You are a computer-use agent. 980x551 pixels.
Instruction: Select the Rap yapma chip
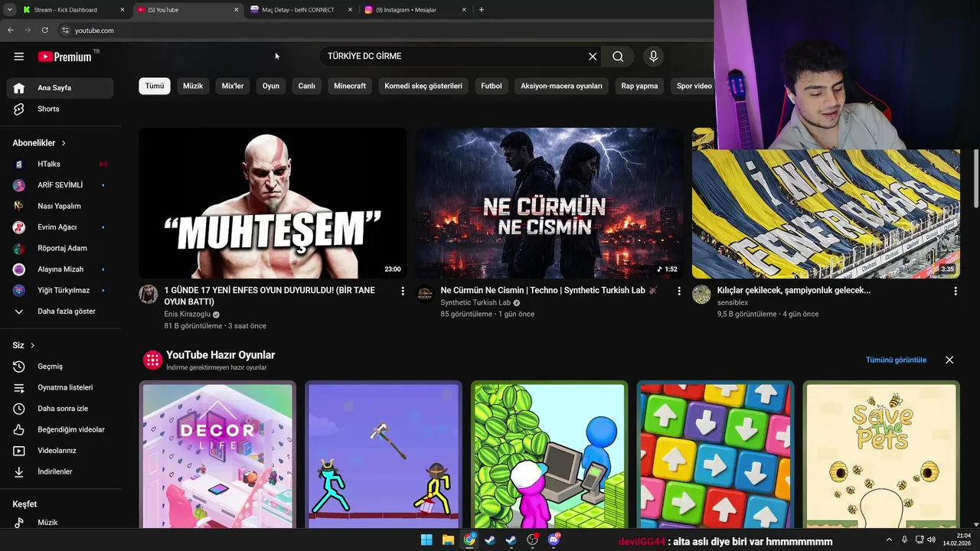639,86
